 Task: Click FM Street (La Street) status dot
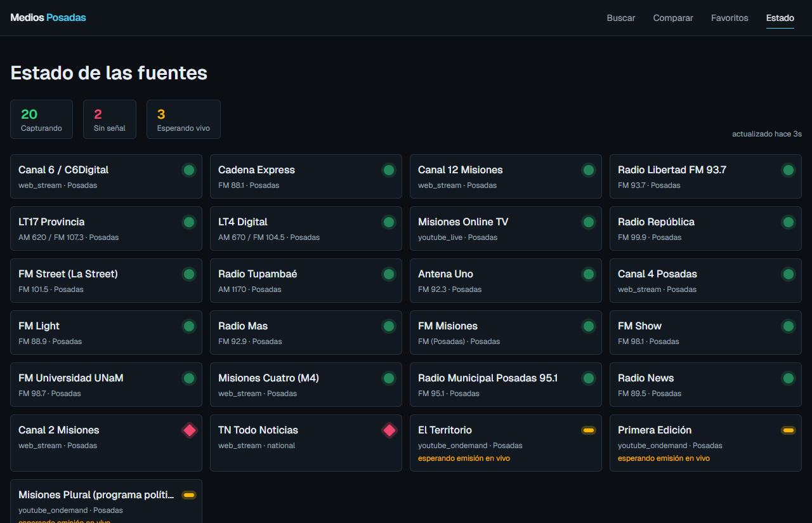[x=189, y=274]
